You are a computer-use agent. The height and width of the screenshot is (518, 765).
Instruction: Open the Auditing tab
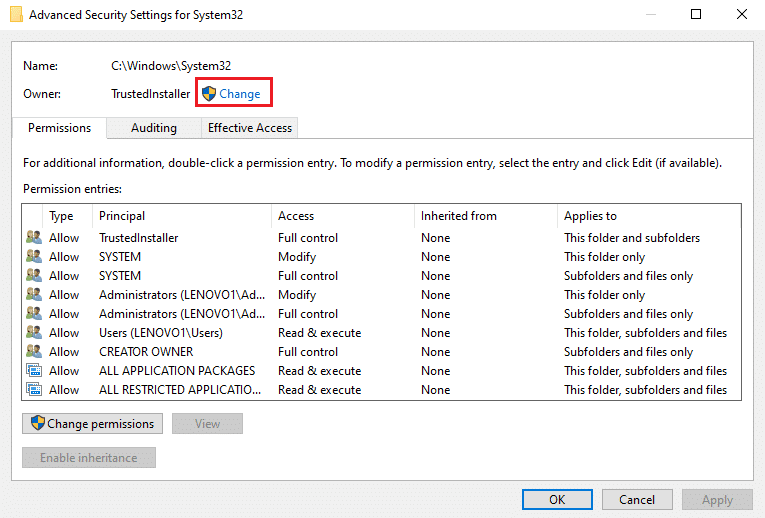click(154, 128)
